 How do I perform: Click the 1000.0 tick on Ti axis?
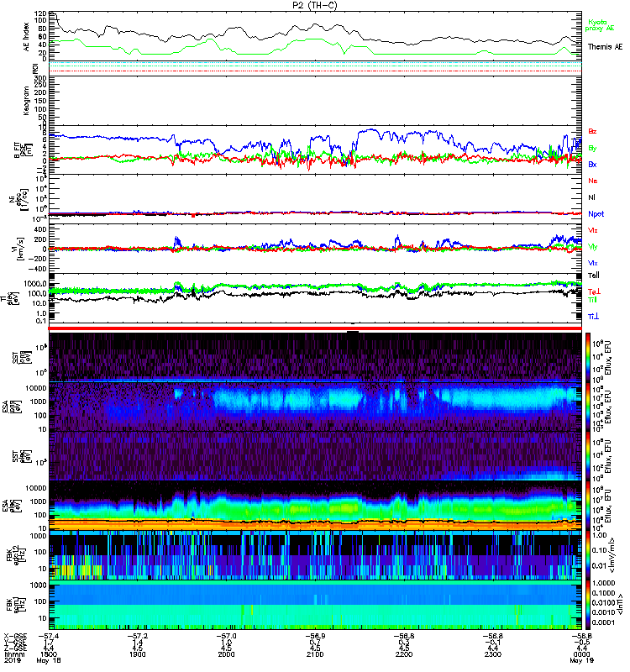click(x=35, y=284)
